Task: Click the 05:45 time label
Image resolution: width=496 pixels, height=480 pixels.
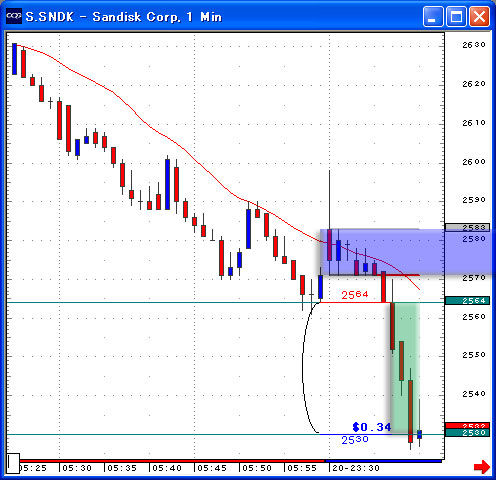Action: (212, 468)
